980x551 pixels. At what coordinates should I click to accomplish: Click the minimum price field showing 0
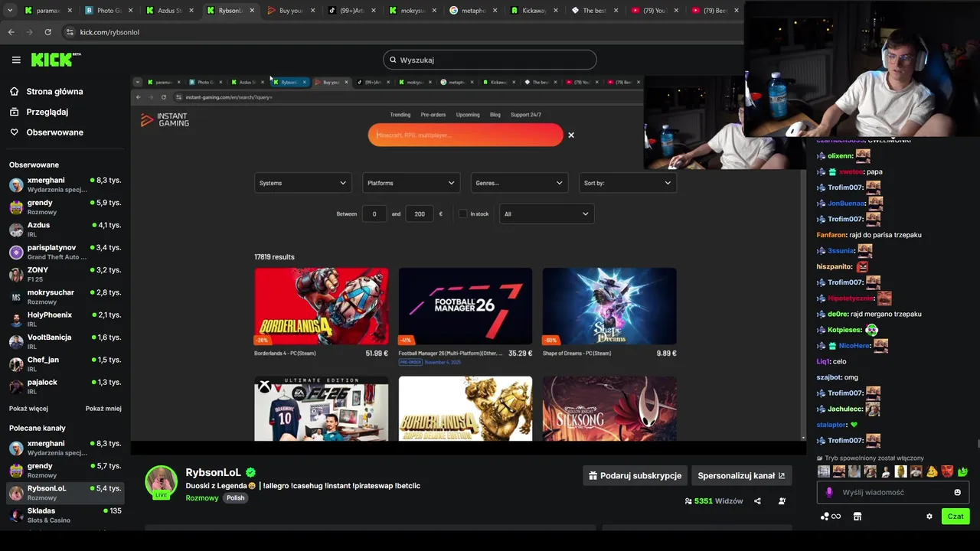click(x=374, y=214)
